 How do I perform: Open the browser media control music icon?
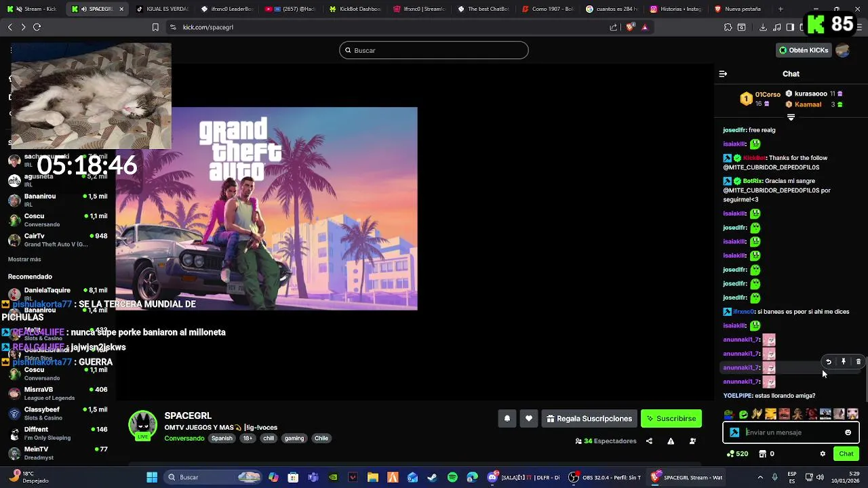(x=776, y=27)
